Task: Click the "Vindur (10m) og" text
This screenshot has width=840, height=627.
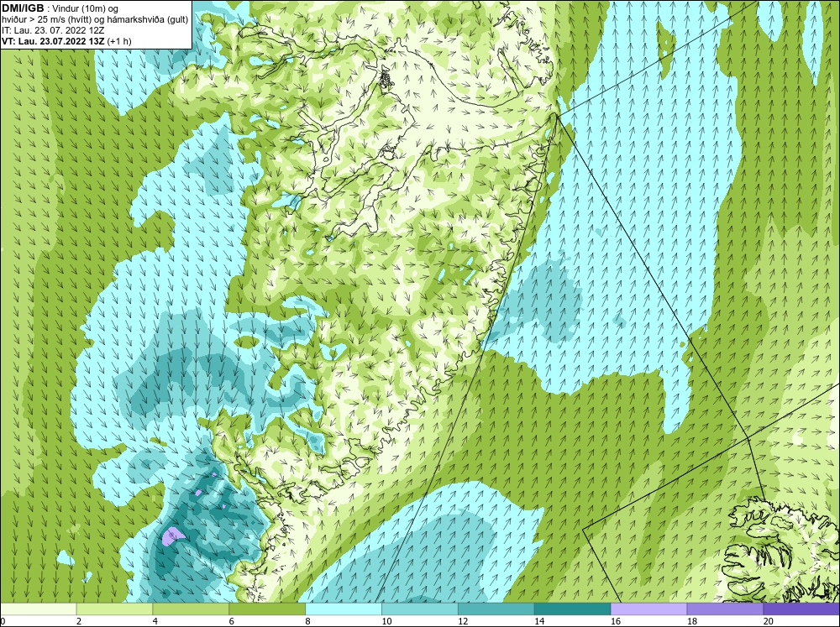Action: 86,8
